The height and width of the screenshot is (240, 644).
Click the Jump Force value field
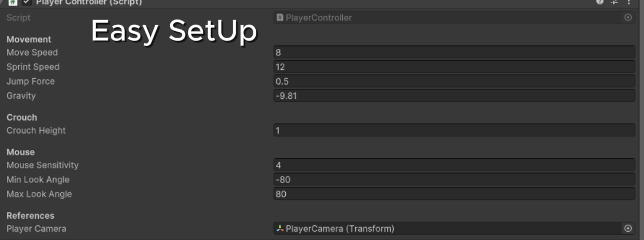pyautogui.click(x=454, y=81)
